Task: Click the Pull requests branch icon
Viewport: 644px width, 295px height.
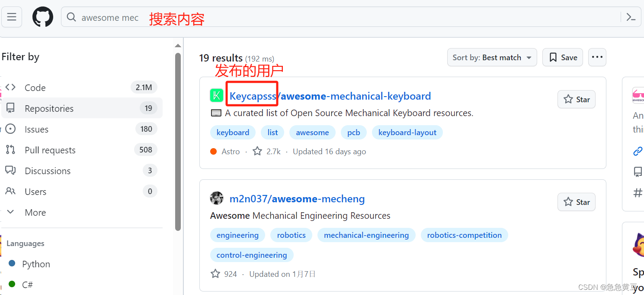Action: point(10,149)
